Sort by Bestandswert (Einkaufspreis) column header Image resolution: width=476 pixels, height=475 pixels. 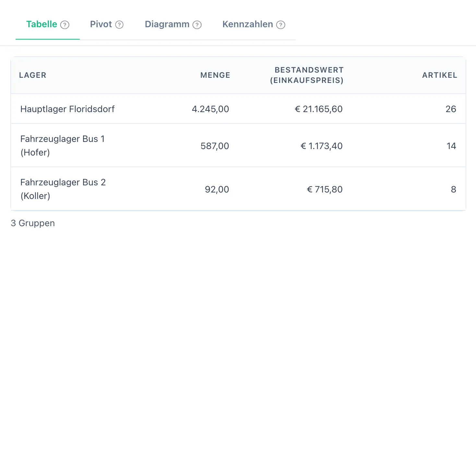coord(307,75)
